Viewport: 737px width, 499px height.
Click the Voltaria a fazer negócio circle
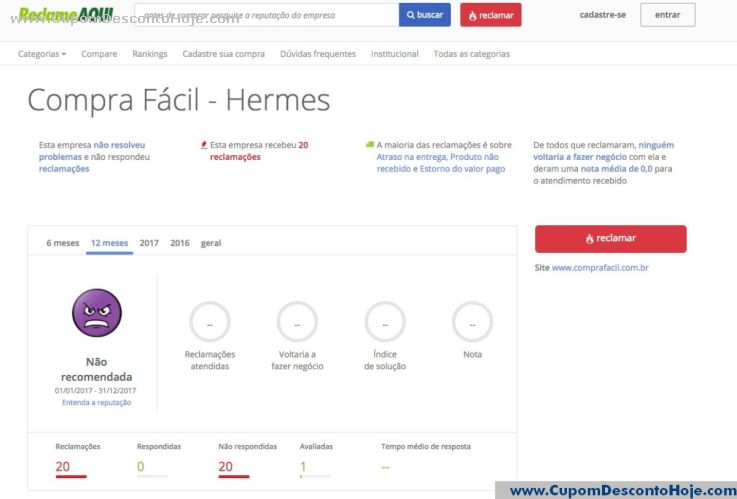[x=297, y=322]
